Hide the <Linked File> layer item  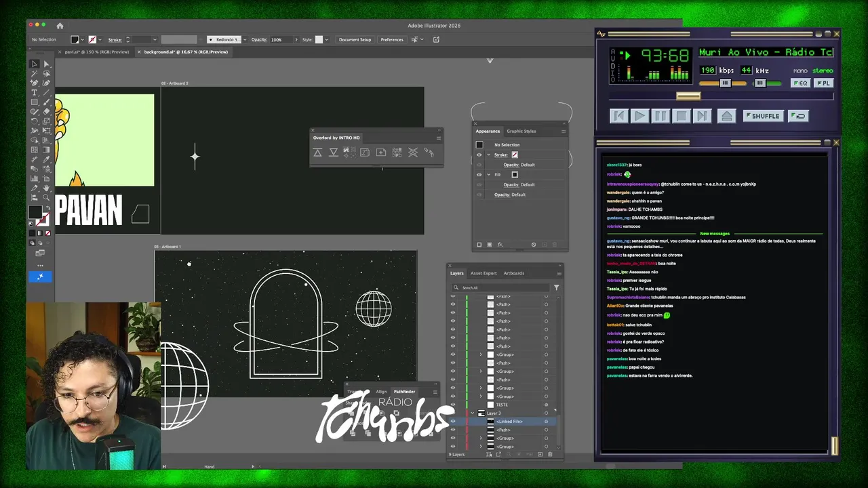(453, 422)
